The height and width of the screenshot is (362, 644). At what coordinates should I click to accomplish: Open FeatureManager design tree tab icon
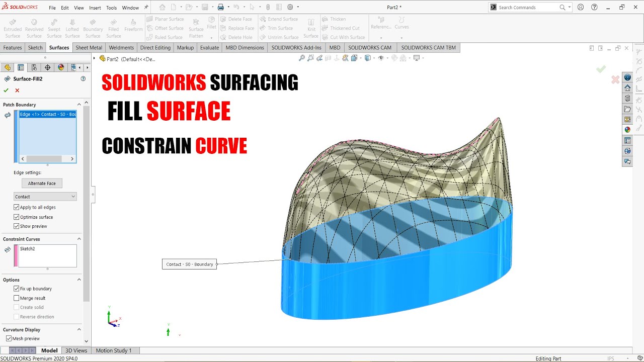8,67
